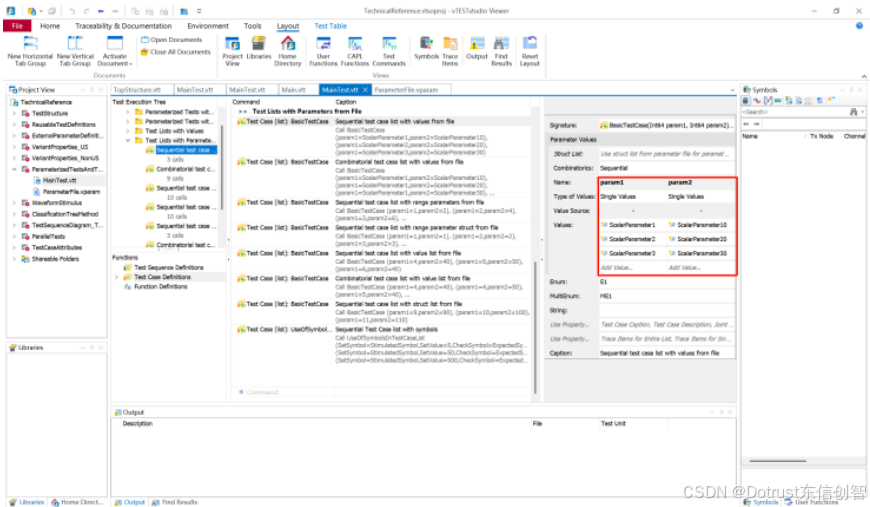Select test case with UseOfSymbol... command
This screenshot has width=870, height=507.
click(x=283, y=329)
